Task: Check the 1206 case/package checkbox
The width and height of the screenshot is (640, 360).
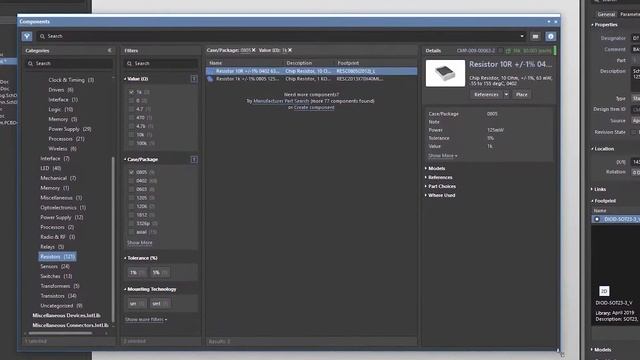Action: point(131,207)
